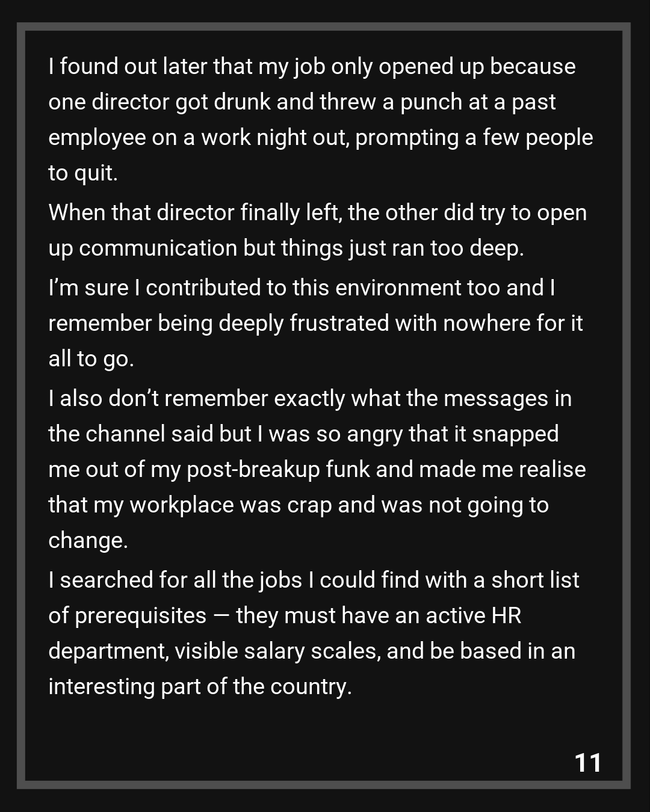This screenshot has height=812, width=650.
Task: Click the words 'to quit.'
Action: click(x=83, y=173)
